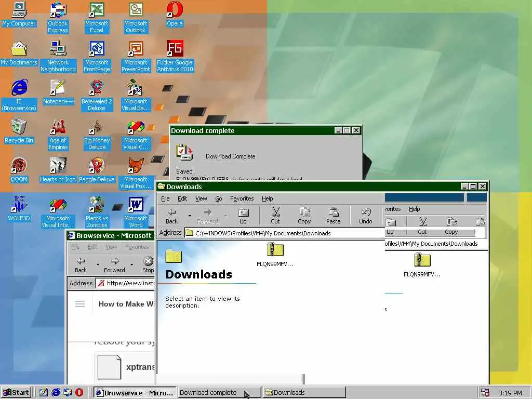
Task: Open Hearts of Iron shortcut
Action: coord(58,170)
